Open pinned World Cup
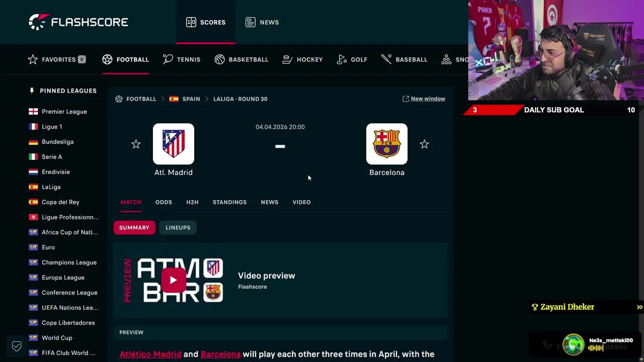The width and height of the screenshot is (644, 362). coord(57,338)
